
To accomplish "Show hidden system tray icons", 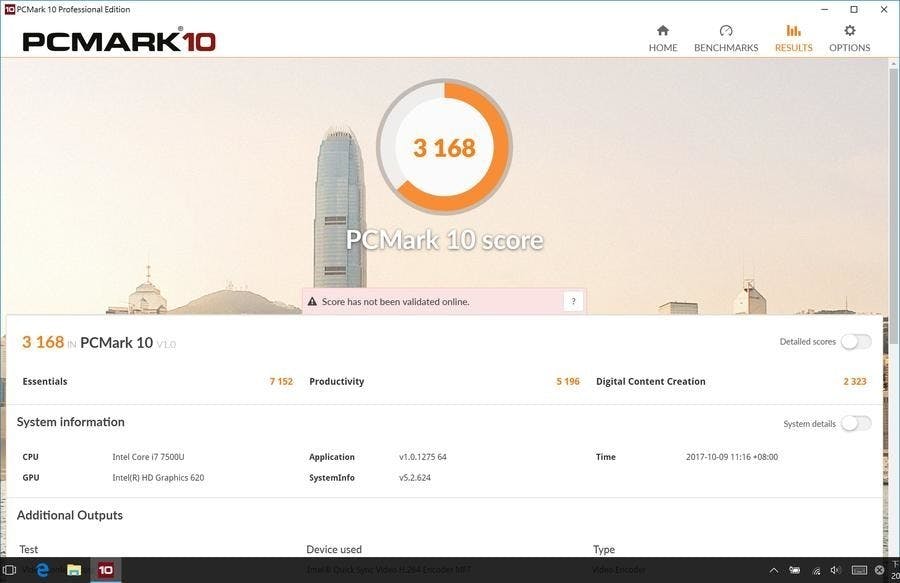I will click(774, 570).
